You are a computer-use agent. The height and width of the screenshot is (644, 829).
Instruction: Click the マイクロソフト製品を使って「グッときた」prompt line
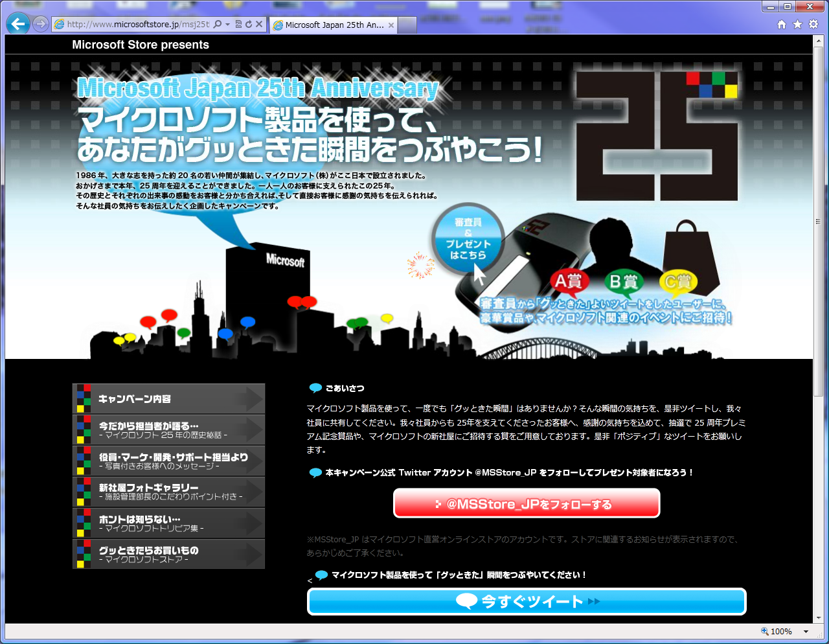[x=459, y=575]
